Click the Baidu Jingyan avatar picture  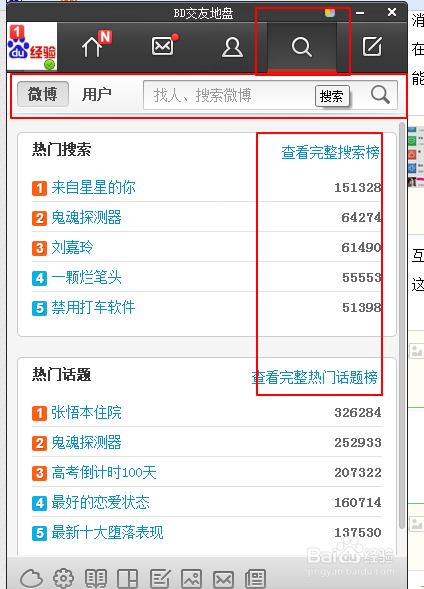(x=32, y=47)
